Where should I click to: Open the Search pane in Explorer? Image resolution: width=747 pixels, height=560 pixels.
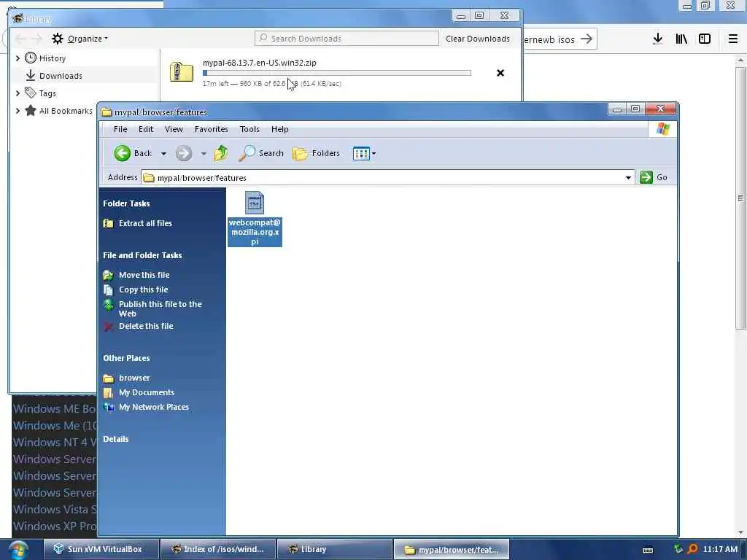point(261,153)
